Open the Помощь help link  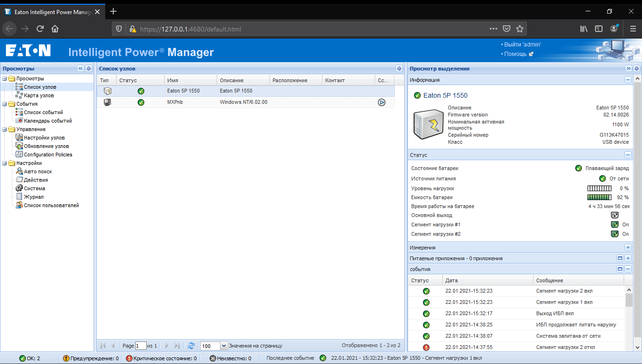click(516, 54)
